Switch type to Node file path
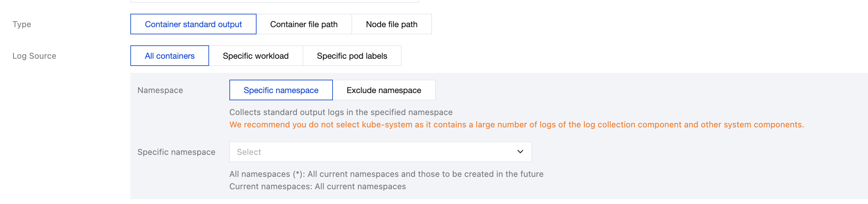Viewport: 868px width, 204px height. coord(391,24)
